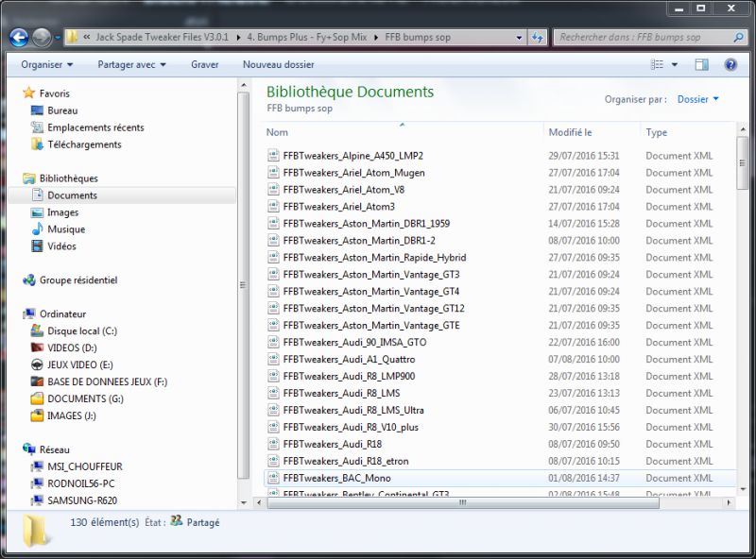
Task: Select FFBTweakers_Aston_Martin_Rapide_Hybrid
Action: point(374,258)
